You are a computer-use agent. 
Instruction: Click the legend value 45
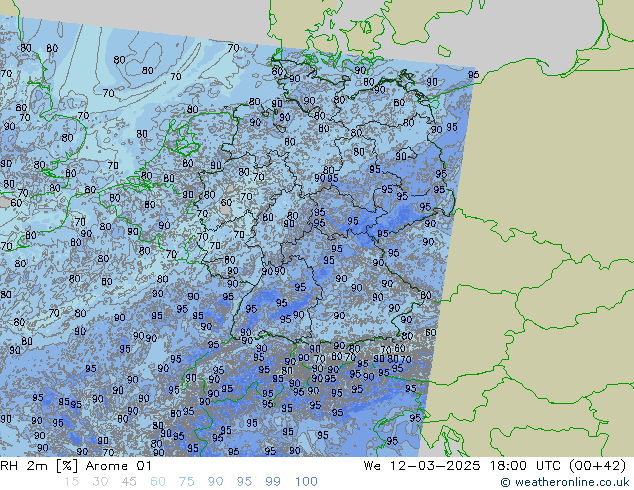click(x=129, y=482)
